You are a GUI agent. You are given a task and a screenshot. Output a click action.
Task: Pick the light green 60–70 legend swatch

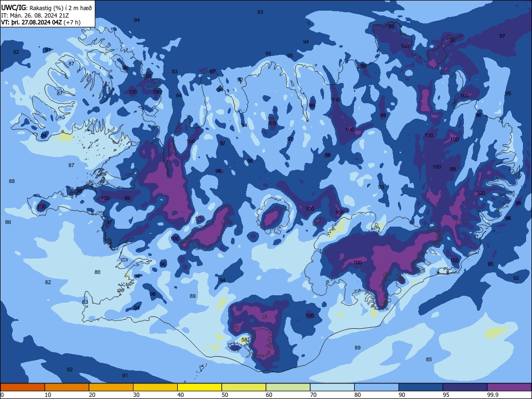pos(288,387)
